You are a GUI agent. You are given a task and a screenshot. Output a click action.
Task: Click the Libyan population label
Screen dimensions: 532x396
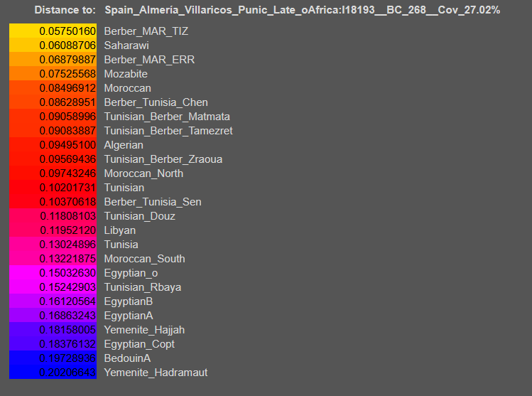tap(120, 230)
